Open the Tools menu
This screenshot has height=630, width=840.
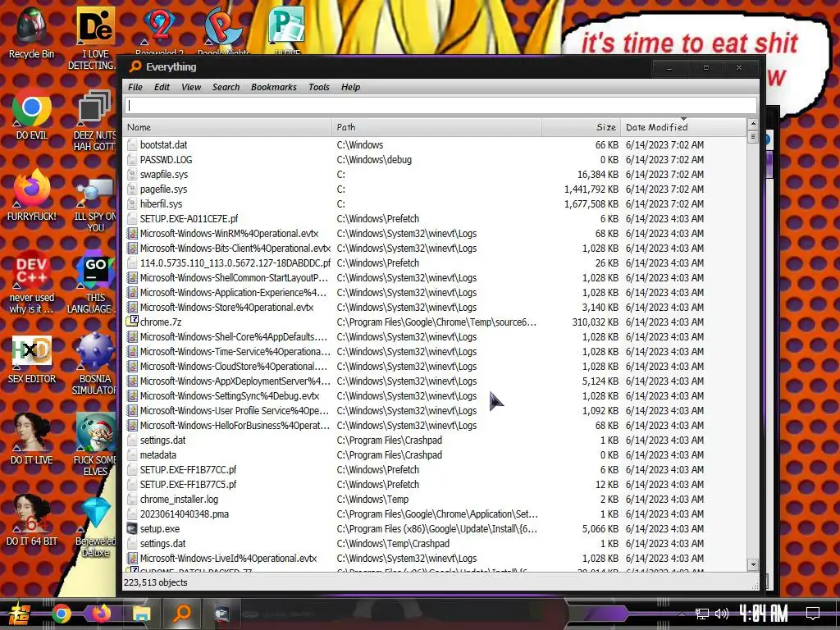point(319,87)
